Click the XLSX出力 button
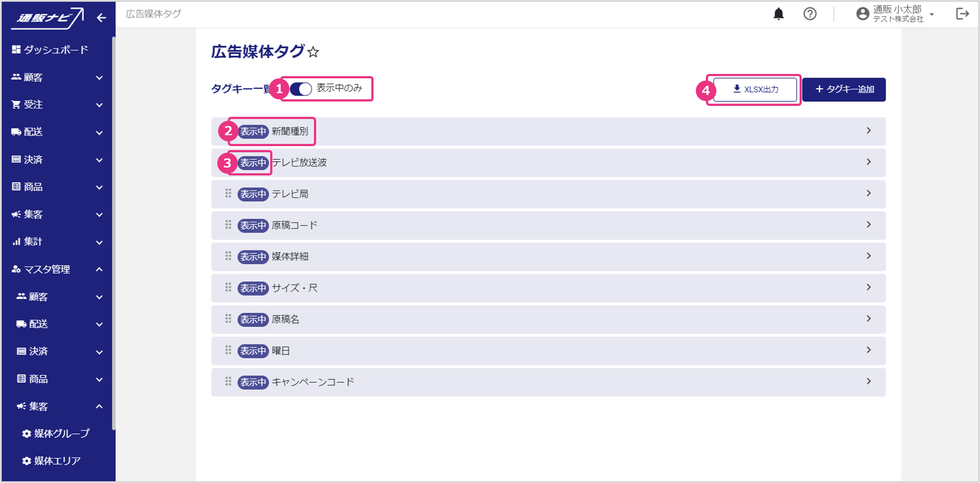This screenshot has height=483, width=980. coord(755,90)
